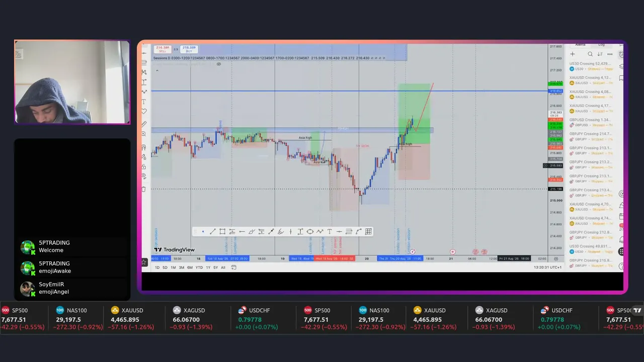
Task: Pick horizontal ray in floating drawing toolbar
Action: pos(242,231)
